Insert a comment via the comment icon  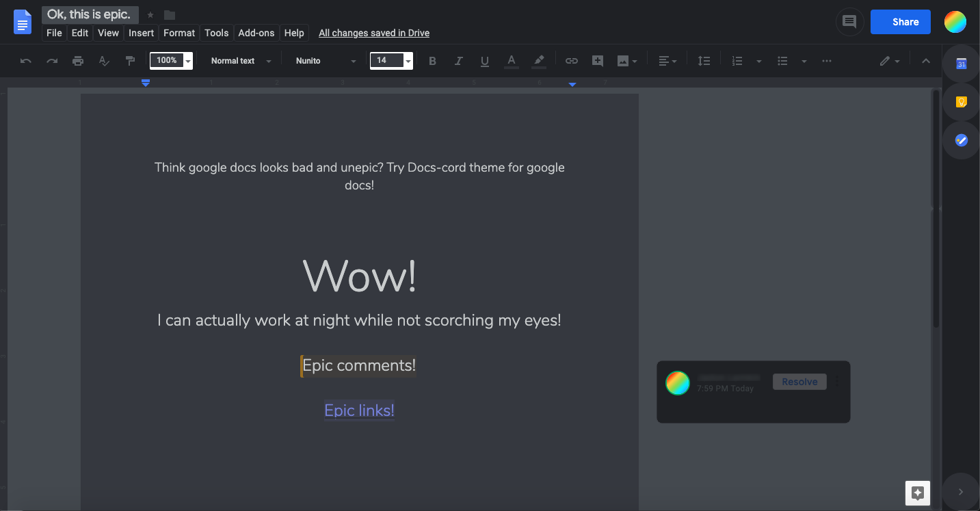click(597, 61)
